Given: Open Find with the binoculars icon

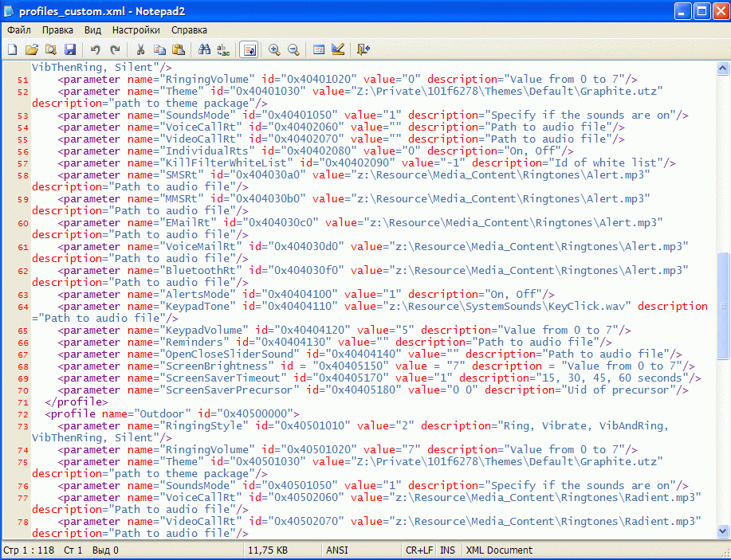Looking at the screenshot, I should click(204, 49).
